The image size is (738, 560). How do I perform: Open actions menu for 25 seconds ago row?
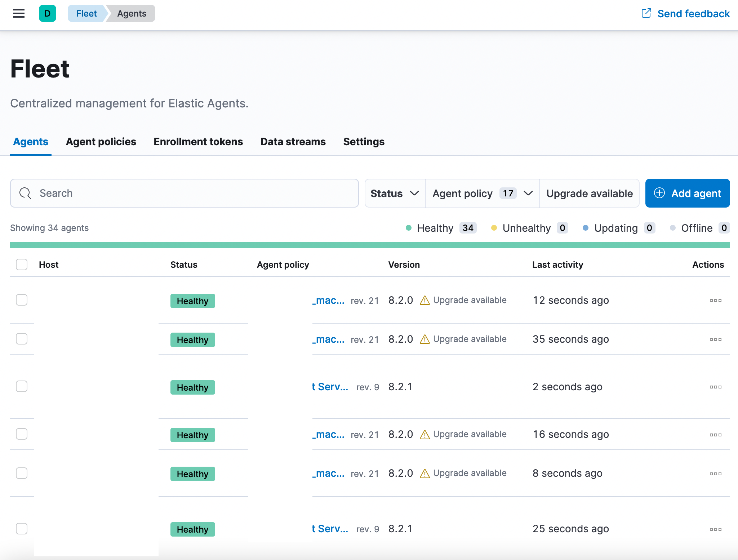[x=715, y=529]
